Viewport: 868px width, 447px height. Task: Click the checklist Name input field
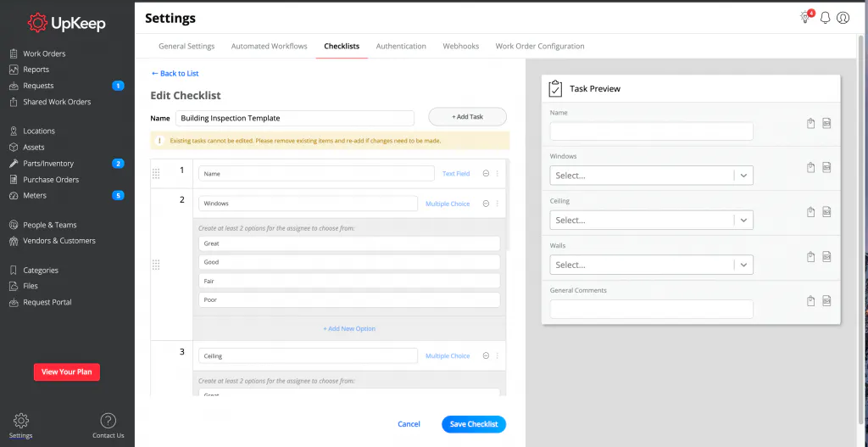(x=294, y=118)
